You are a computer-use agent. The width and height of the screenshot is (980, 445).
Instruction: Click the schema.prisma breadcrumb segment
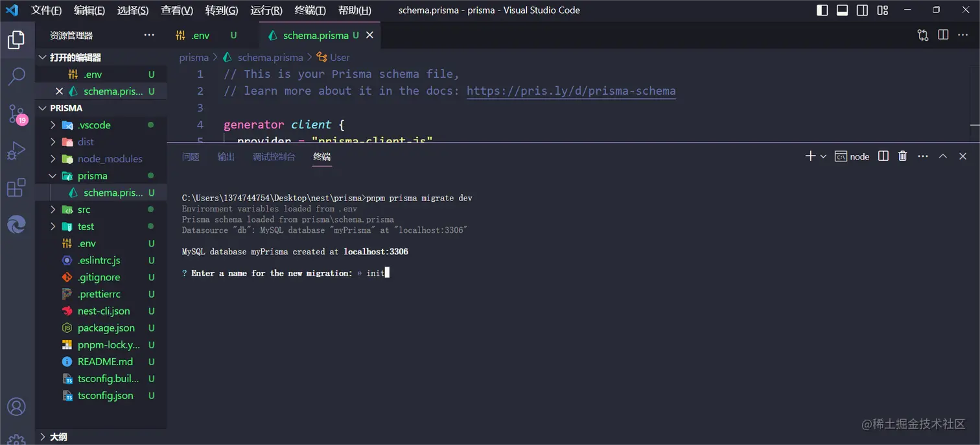click(x=270, y=57)
